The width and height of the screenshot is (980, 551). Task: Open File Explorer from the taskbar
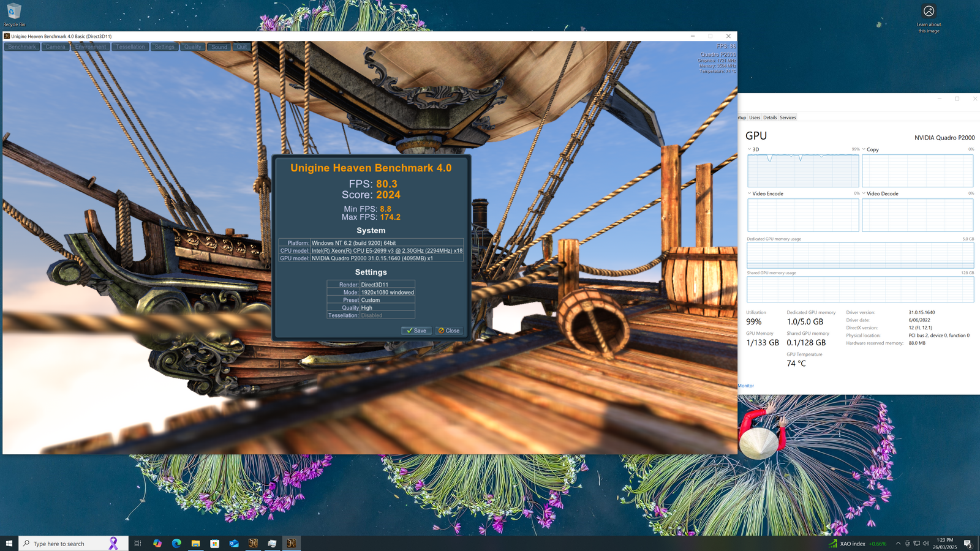pyautogui.click(x=195, y=543)
